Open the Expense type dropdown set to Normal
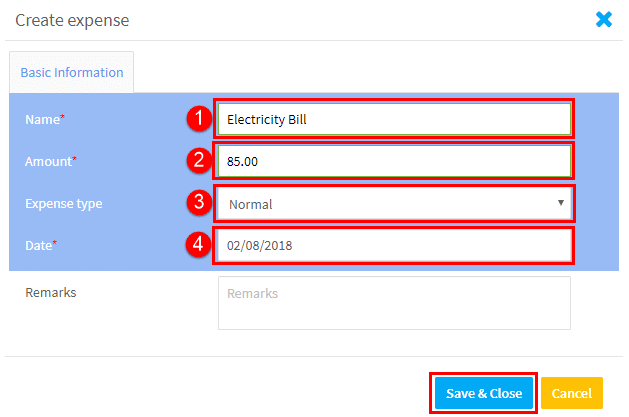 click(395, 204)
